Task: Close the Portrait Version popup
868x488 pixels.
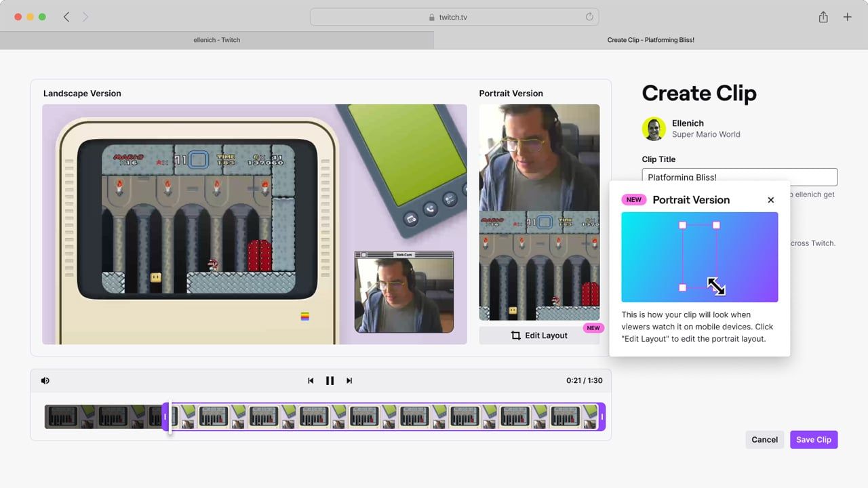Action: pyautogui.click(x=770, y=200)
